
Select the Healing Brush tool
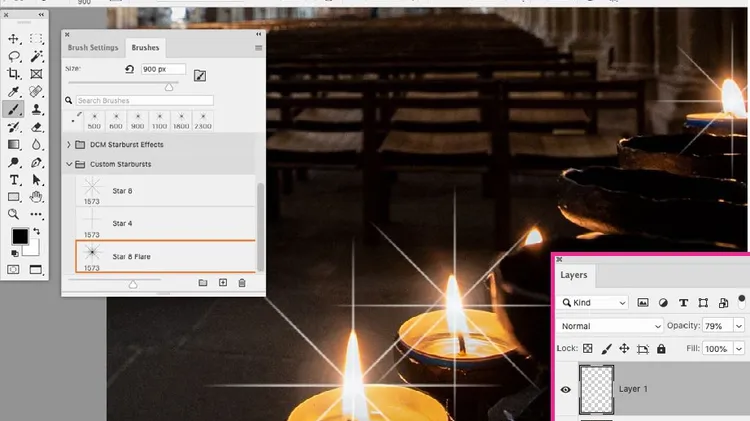[x=36, y=91]
